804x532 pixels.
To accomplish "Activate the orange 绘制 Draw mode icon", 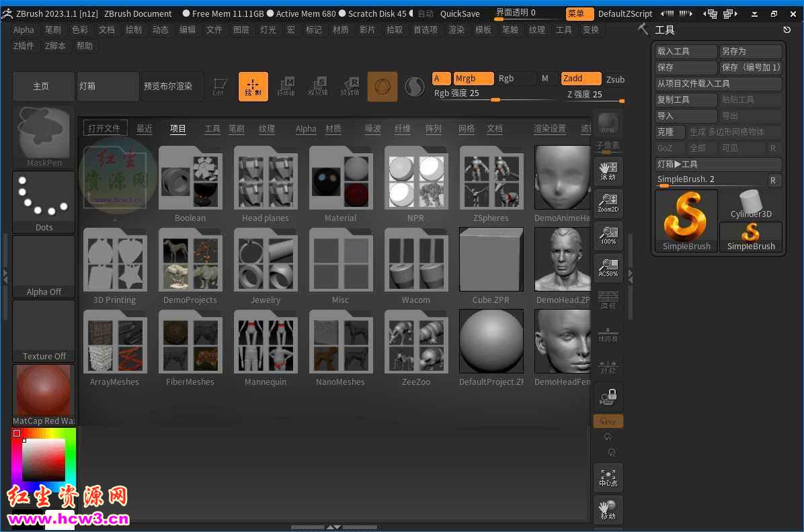I will tap(253, 87).
